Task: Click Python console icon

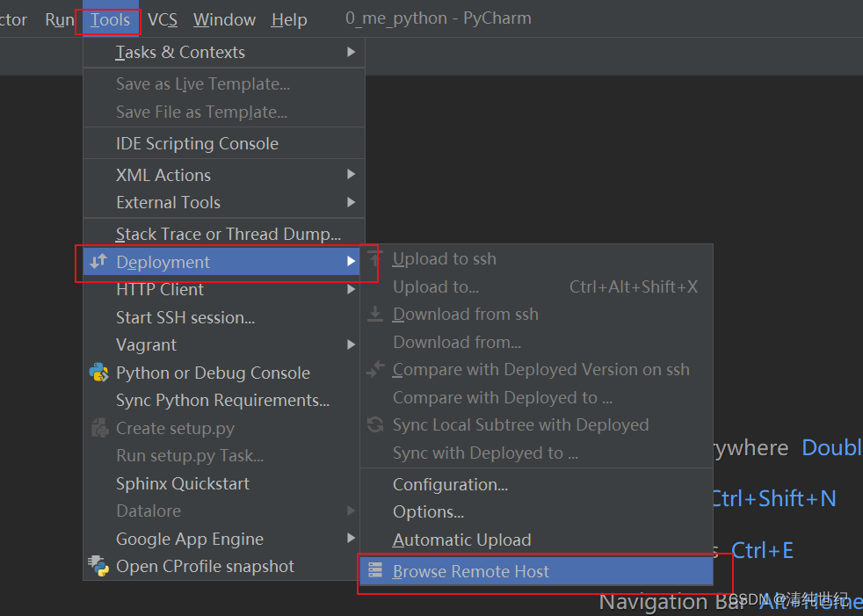Action: (x=99, y=373)
